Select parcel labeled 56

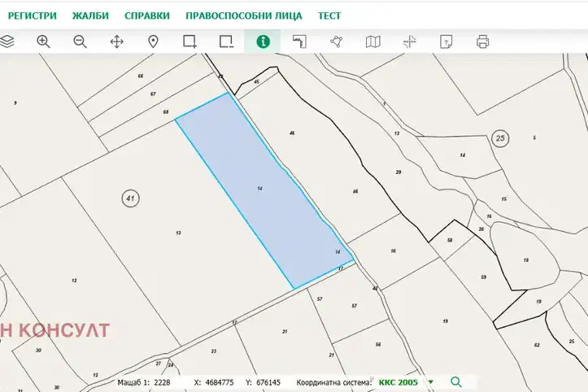378,344
